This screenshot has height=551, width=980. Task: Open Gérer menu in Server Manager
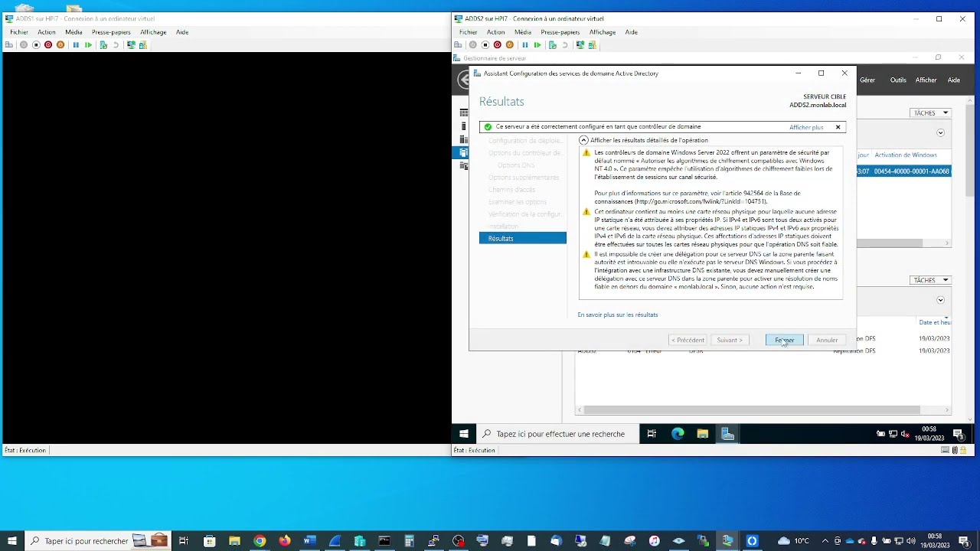click(x=867, y=80)
